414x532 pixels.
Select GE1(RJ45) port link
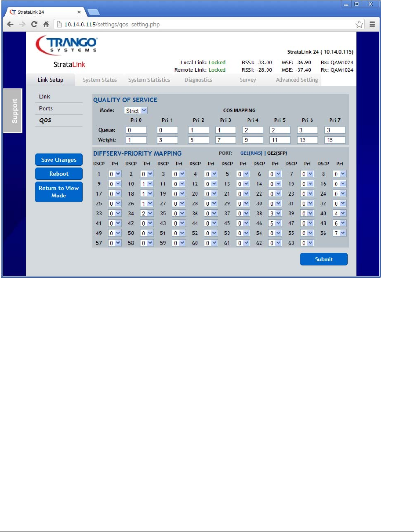tap(251, 153)
